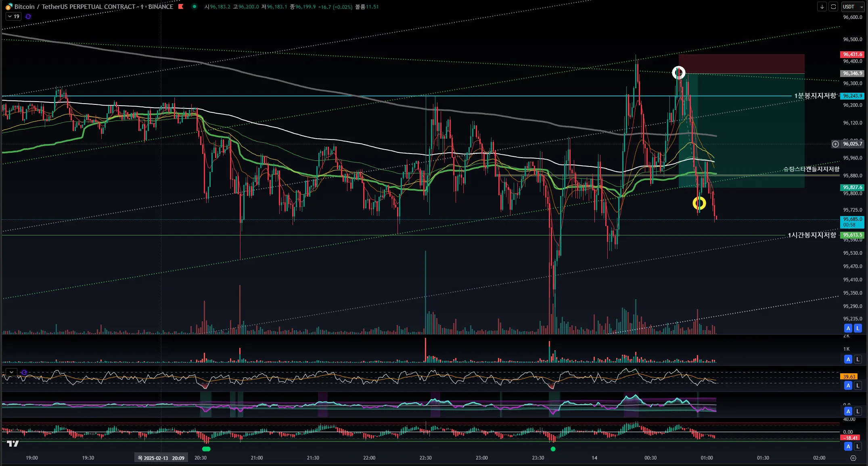
Task: Toggle auto scale A on RSI pane
Action: coord(848,386)
